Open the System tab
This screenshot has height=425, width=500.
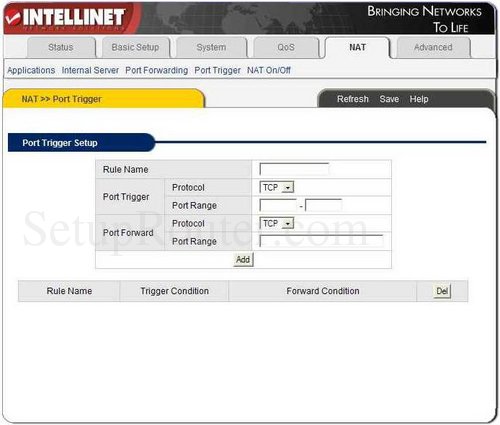click(211, 47)
